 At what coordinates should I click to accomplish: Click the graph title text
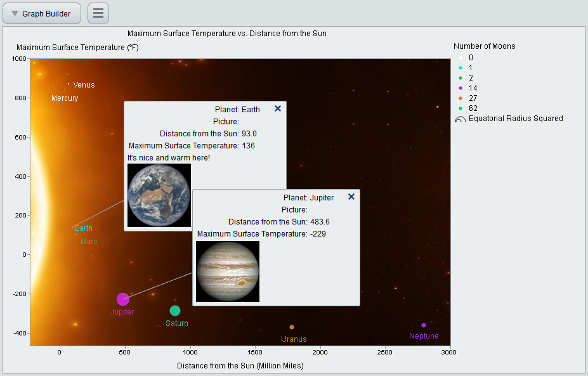[227, 34]
